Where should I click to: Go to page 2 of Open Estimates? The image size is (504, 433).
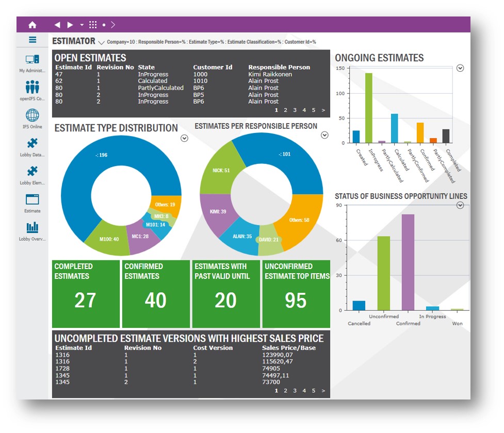click(x=285, y=110)
